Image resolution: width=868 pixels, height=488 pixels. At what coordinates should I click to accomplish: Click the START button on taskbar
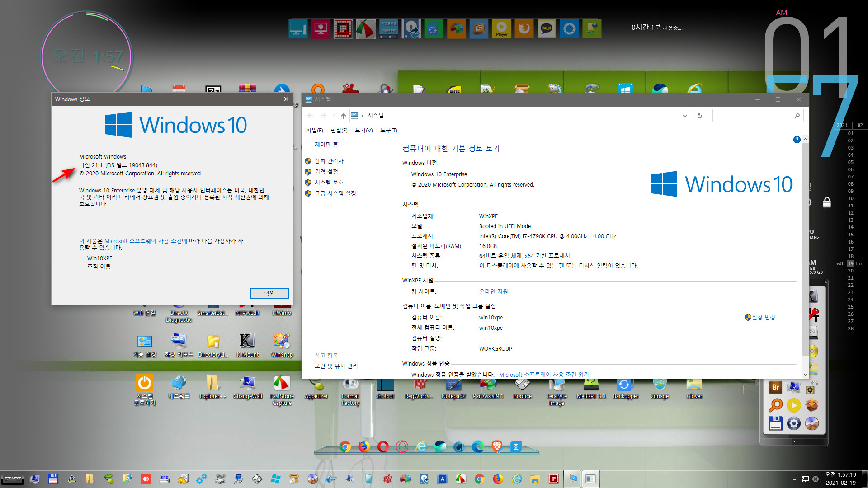click(12, 479)
